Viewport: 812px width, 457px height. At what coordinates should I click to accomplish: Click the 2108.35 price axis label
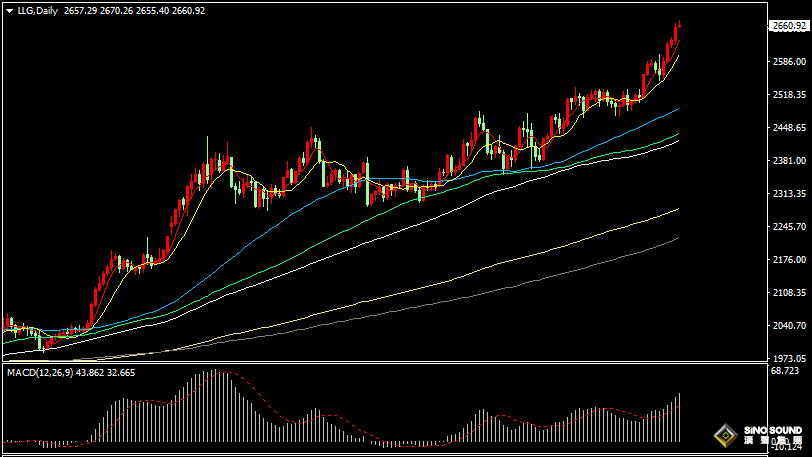[x=789, y=293]
